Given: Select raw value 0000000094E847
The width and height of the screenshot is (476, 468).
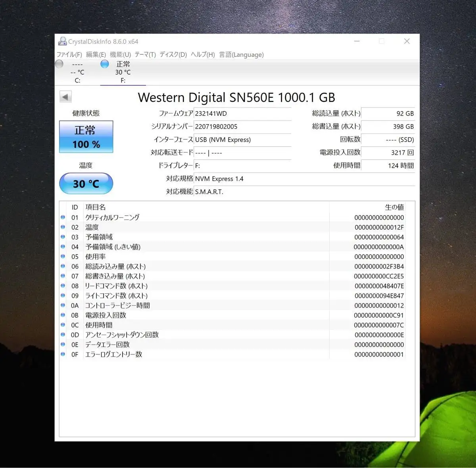Looking at the screenshot, I should pos(379,296).
